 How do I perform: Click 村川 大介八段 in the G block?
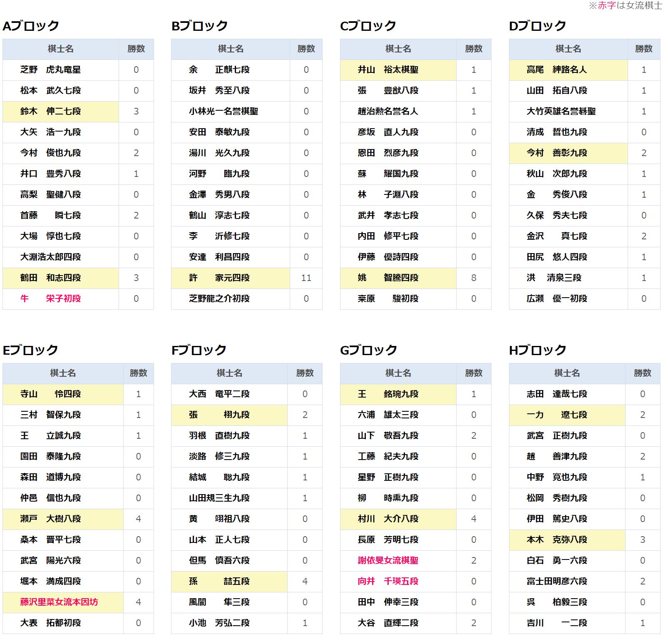387,519
